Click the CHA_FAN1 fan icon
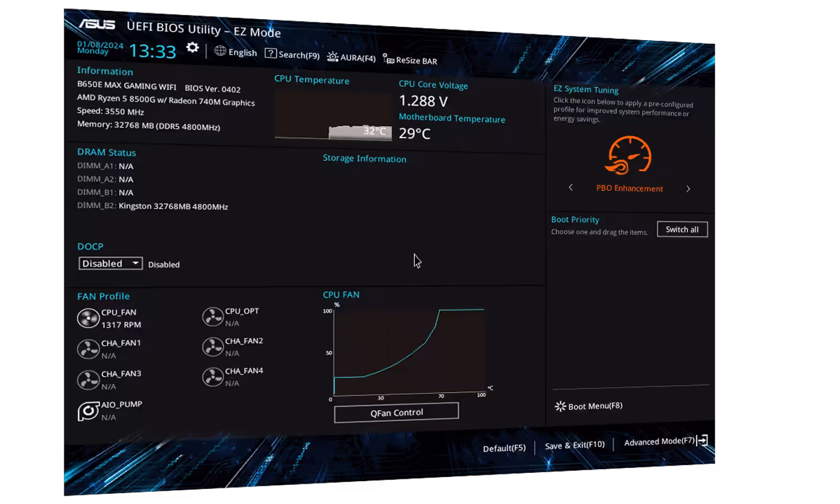 pyautogui.click(x=88, y=349)
